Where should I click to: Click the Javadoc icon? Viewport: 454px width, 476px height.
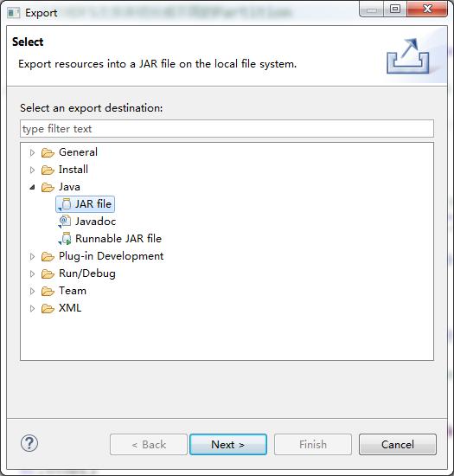(x=65, y=222)
